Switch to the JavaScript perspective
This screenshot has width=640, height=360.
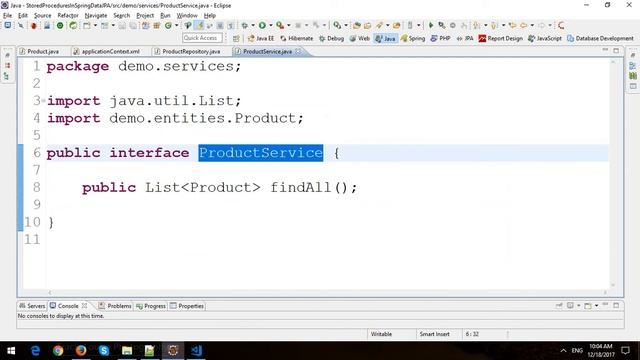pyautogui.click(x=545, y=38)
